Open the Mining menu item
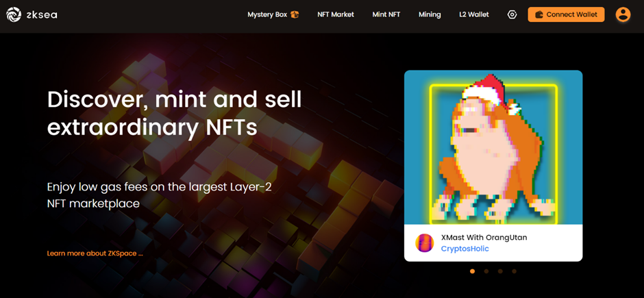Viewport: 644px width, 298px height. [430, 14]
